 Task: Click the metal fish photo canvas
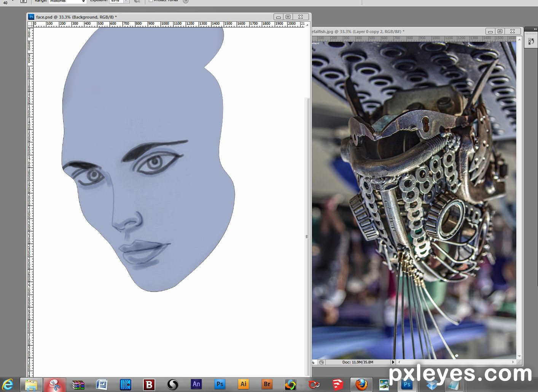[x=414, y=200]
